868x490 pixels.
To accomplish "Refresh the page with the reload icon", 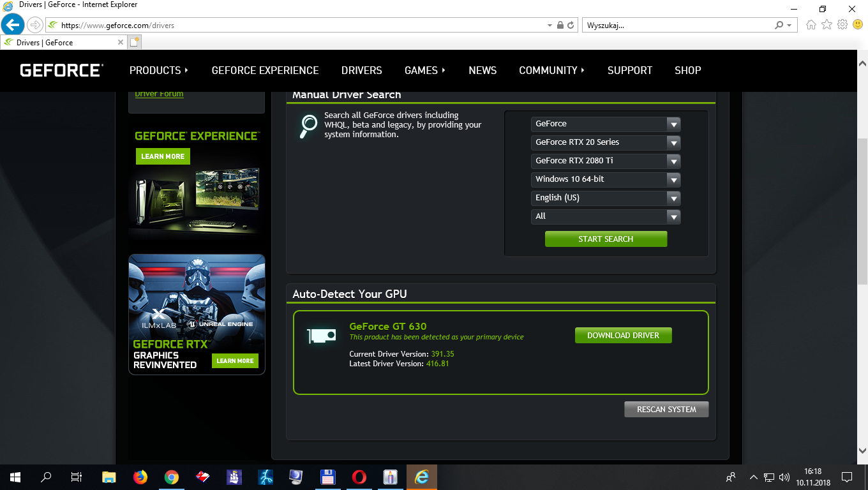I will (571, 26).
